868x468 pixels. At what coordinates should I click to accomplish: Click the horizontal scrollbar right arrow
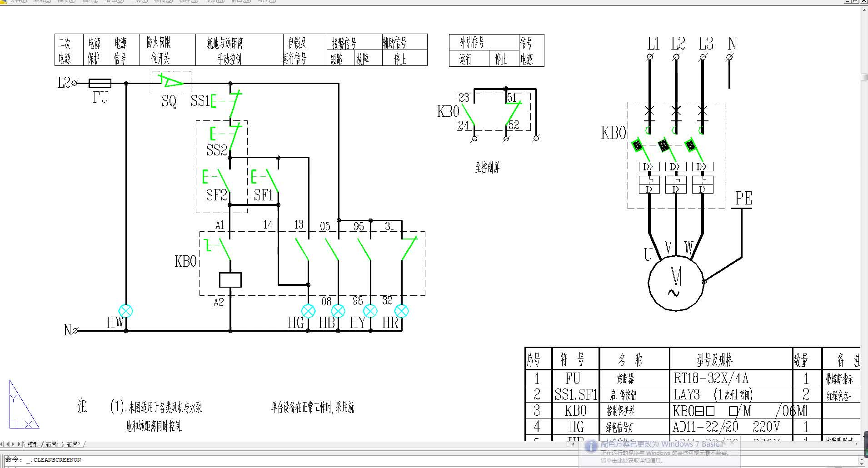tap(857, 444)
